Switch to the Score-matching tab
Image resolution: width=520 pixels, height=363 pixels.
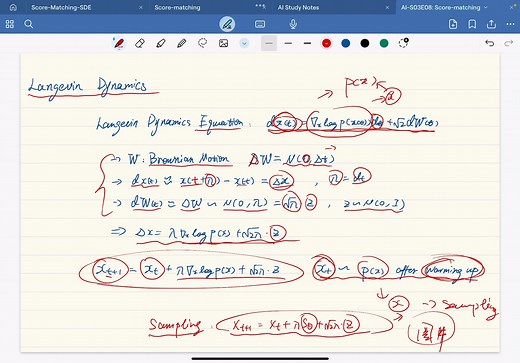coord(177,7)
